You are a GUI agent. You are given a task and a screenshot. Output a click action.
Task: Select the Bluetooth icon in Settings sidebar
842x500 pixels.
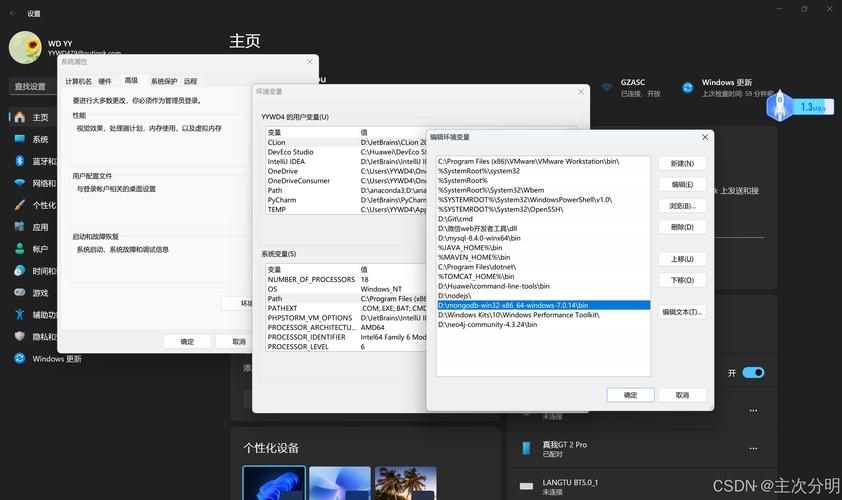click(x=20, y=161)
